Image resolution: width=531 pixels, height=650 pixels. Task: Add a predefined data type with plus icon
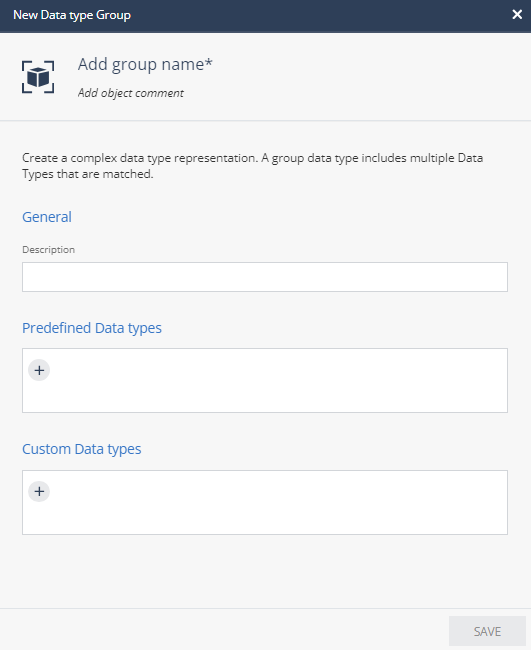(39, 370)
